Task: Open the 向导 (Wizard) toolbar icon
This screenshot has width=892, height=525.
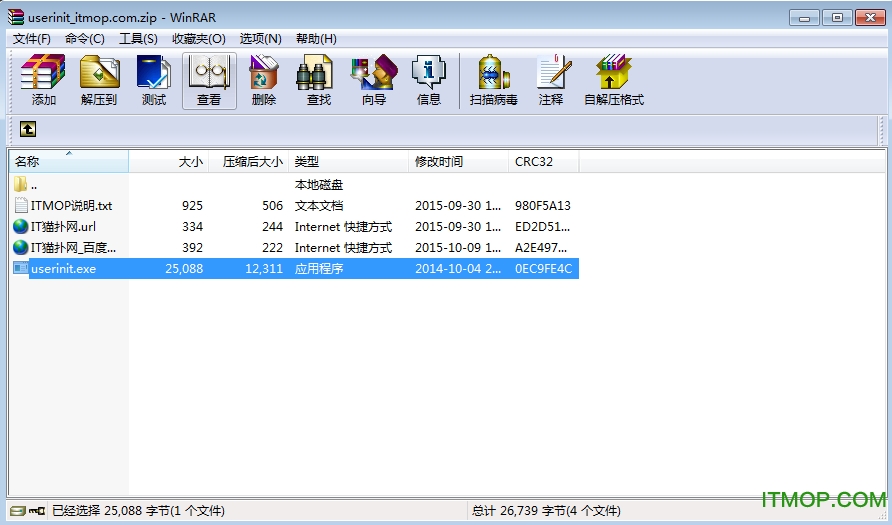Action: (374, 72)
